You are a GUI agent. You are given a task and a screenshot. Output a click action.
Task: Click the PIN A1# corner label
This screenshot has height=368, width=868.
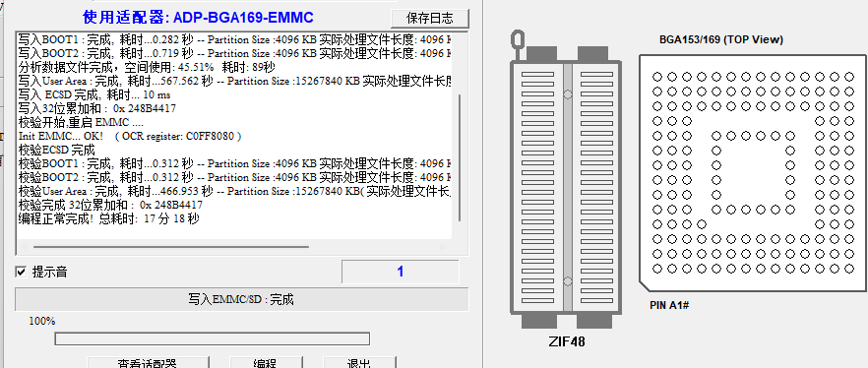[669, 305]
